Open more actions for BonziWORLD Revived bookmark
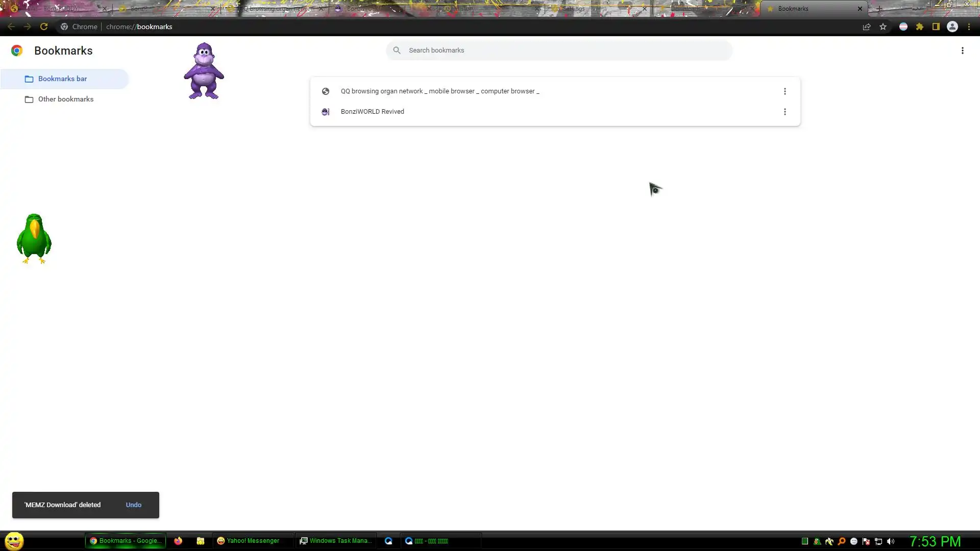 785,112
